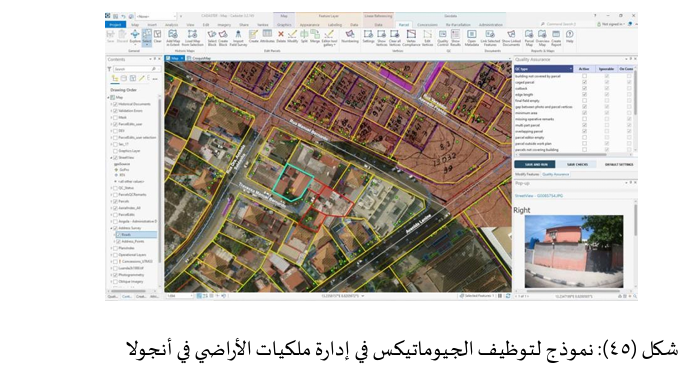This screenshot has height=372, width=694.
Task: Select the Explore navigation tool
Action: 135,37
